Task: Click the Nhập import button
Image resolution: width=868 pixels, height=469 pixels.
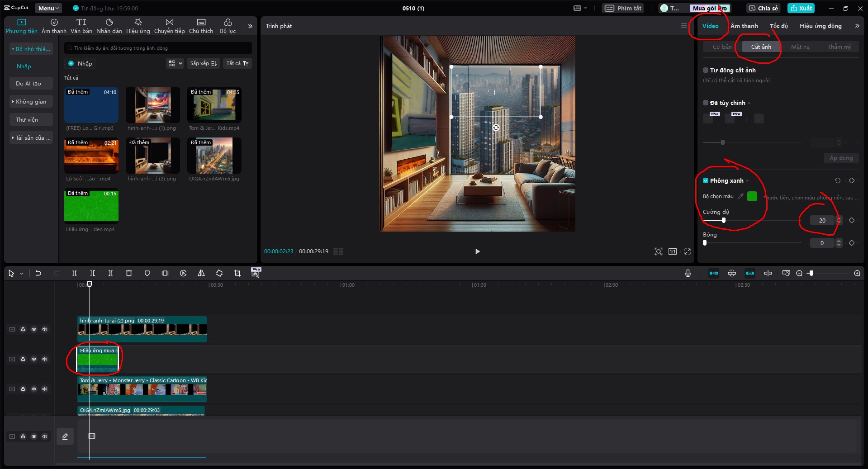Action: tap(81, 63)
